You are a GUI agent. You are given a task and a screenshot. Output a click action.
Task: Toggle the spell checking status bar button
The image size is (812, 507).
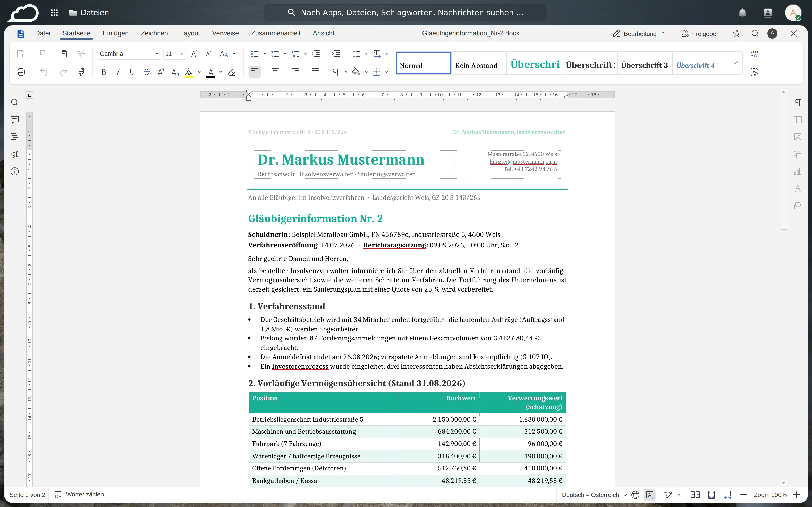tap(650, 495)
